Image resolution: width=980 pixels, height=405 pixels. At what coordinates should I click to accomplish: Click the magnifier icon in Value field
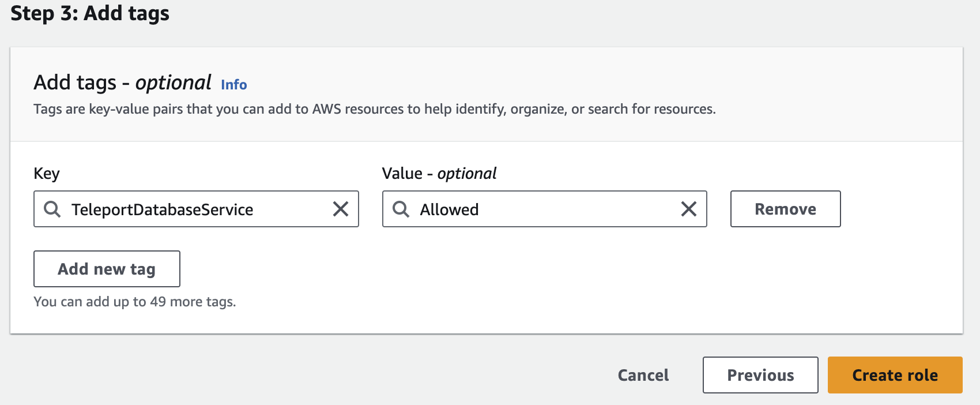point(401,209)
